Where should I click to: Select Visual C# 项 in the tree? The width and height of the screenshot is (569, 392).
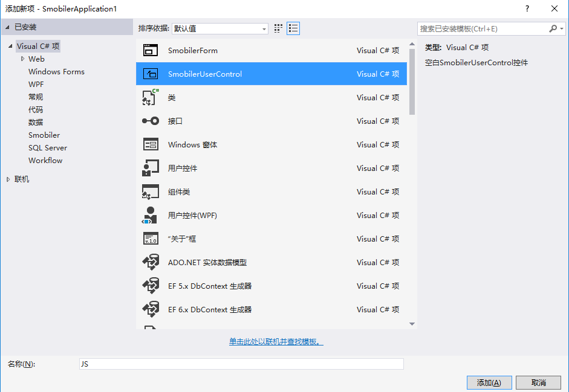pos(38,46)
